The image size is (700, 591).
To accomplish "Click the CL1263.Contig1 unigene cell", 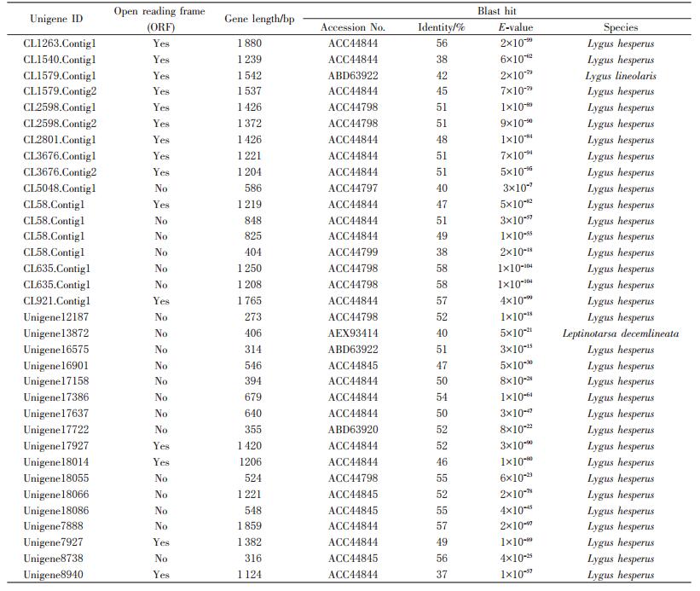I will pos(60,43).
